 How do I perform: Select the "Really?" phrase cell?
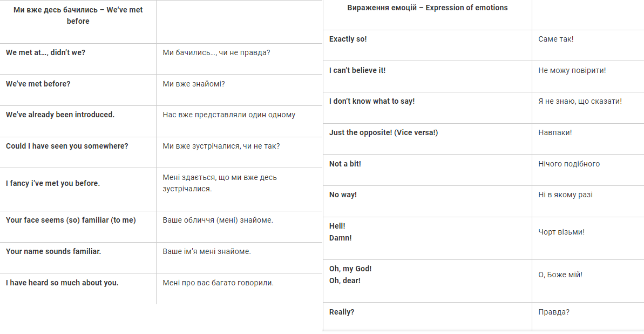pyautogui.click(x=342, y=312)
